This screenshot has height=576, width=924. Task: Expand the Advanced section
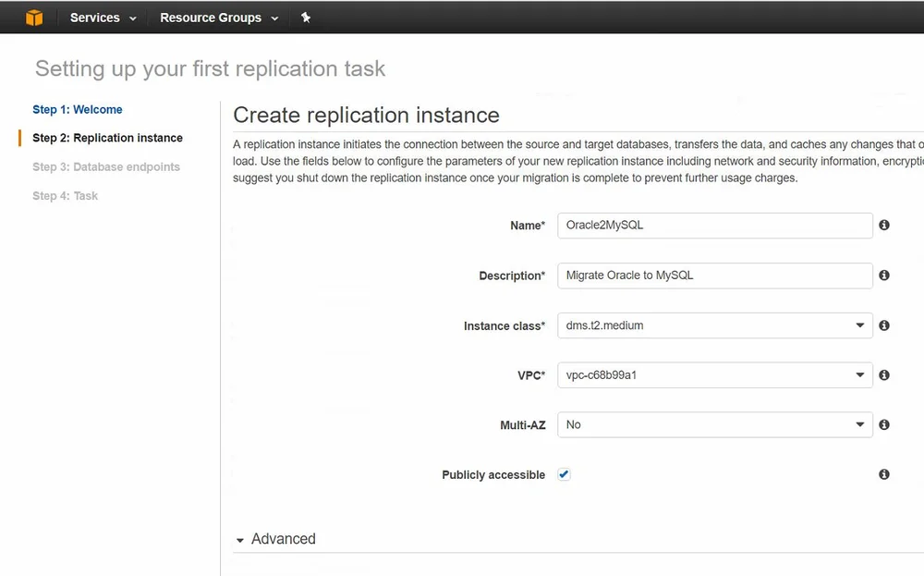tap(275, 539)
